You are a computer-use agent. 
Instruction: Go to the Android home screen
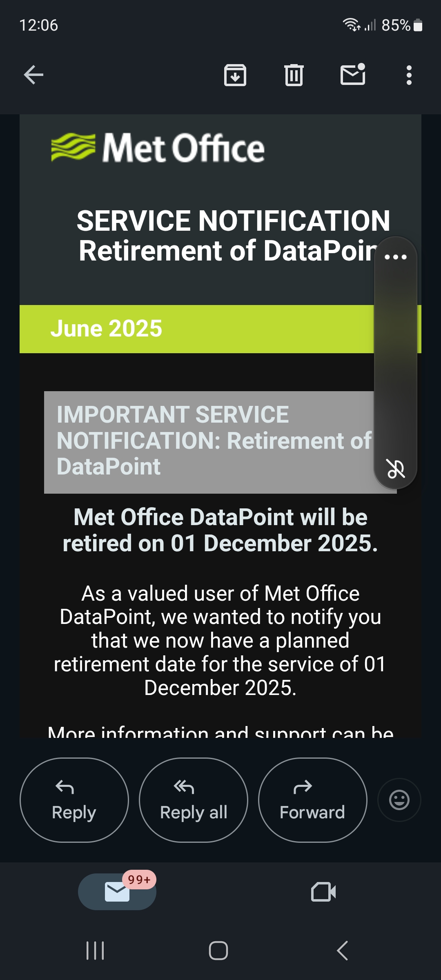pos(218,951)
